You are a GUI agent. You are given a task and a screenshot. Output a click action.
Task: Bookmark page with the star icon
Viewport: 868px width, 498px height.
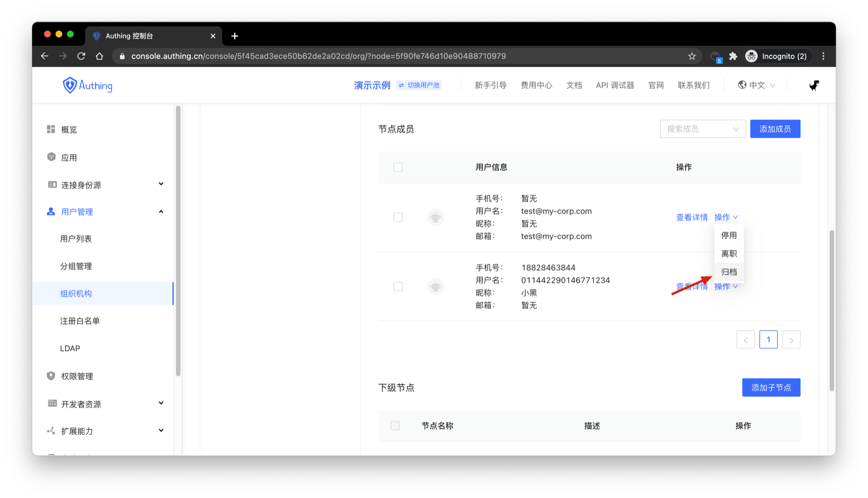pyautogui.click(x=692, y=56)
